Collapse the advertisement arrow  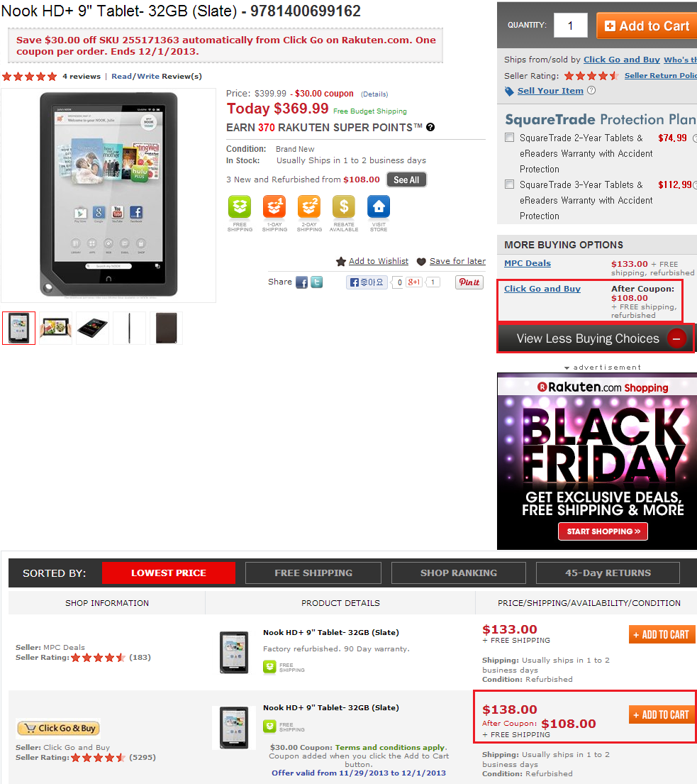[x=567, y=368]
